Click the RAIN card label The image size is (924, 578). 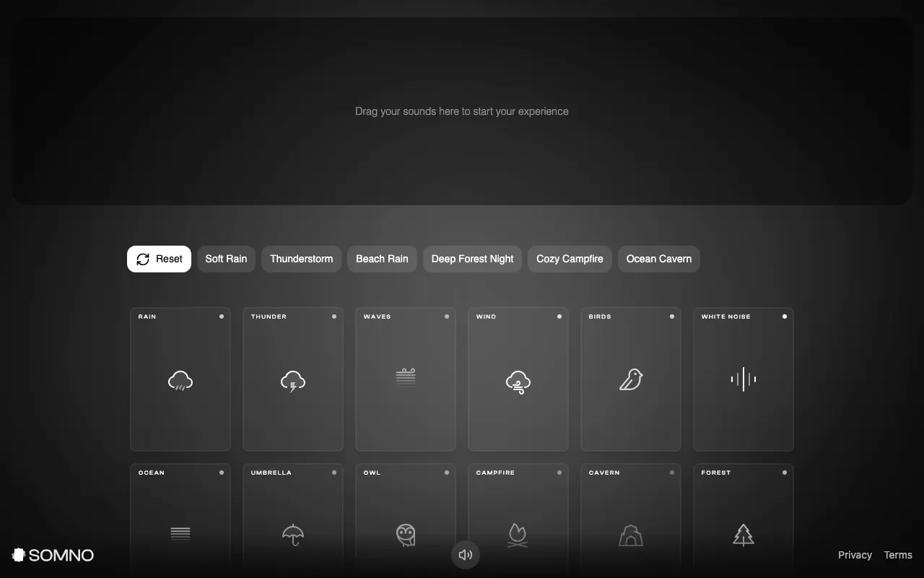point(147,316)
